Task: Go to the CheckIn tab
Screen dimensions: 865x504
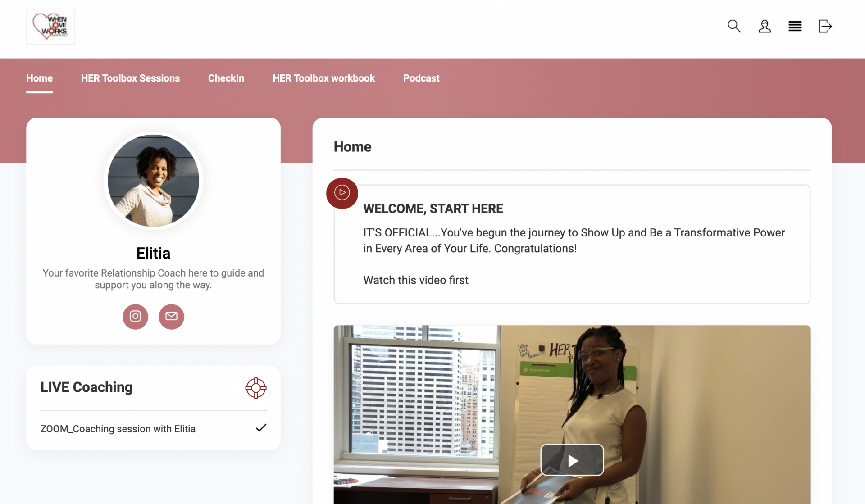Action: (226, 78)
